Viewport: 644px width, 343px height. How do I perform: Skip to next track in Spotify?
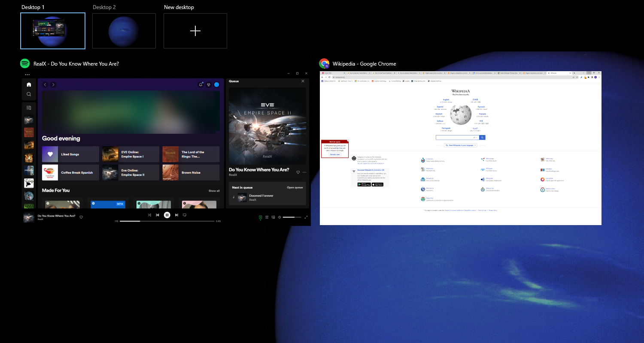(176, 215)
